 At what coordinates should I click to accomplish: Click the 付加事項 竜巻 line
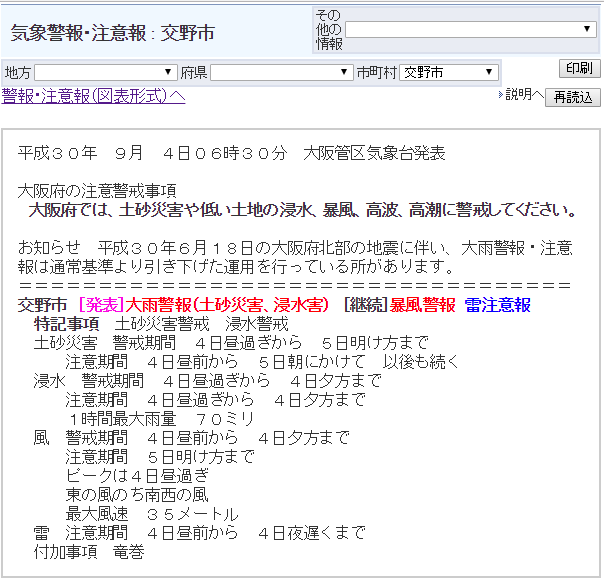[x=89, y=552]
